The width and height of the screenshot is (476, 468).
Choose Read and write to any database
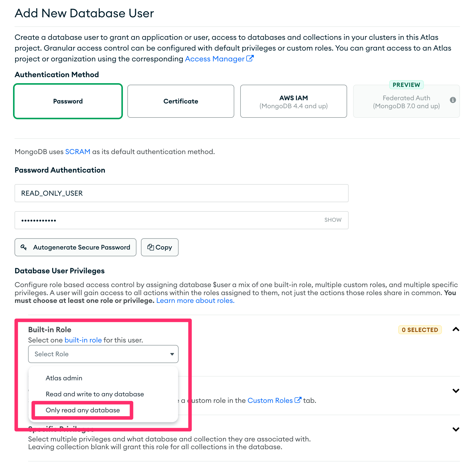coord(95,394)
